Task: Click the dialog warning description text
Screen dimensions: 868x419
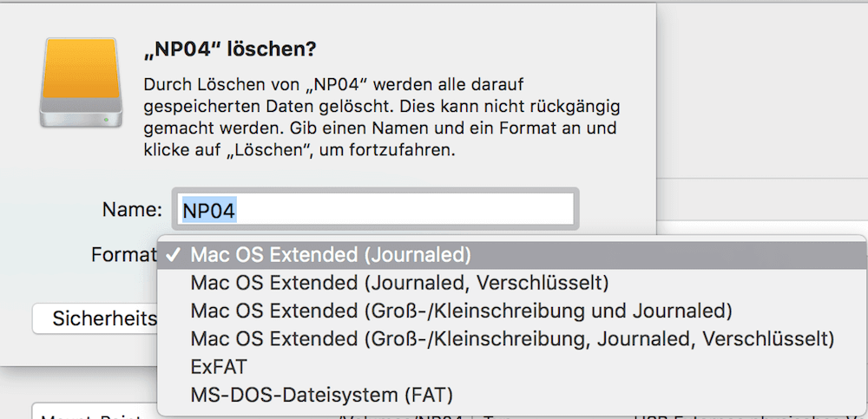Action: coord(381,117)
